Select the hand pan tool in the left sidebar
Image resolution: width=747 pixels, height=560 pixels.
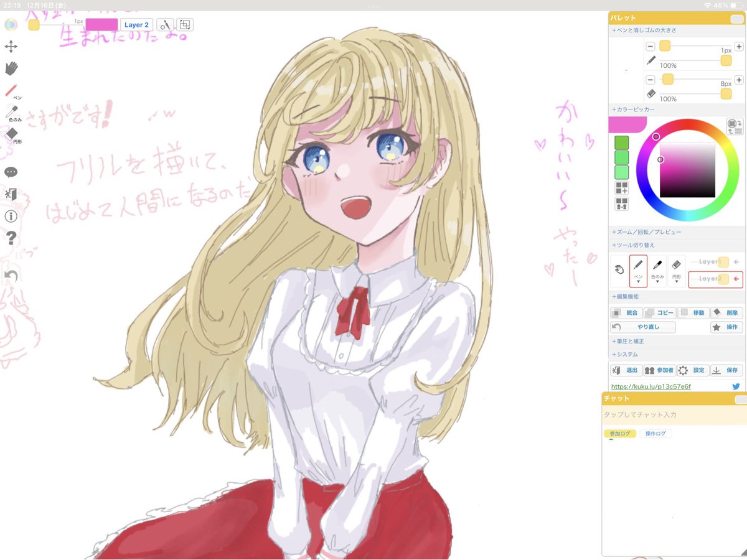coord(11,68)
